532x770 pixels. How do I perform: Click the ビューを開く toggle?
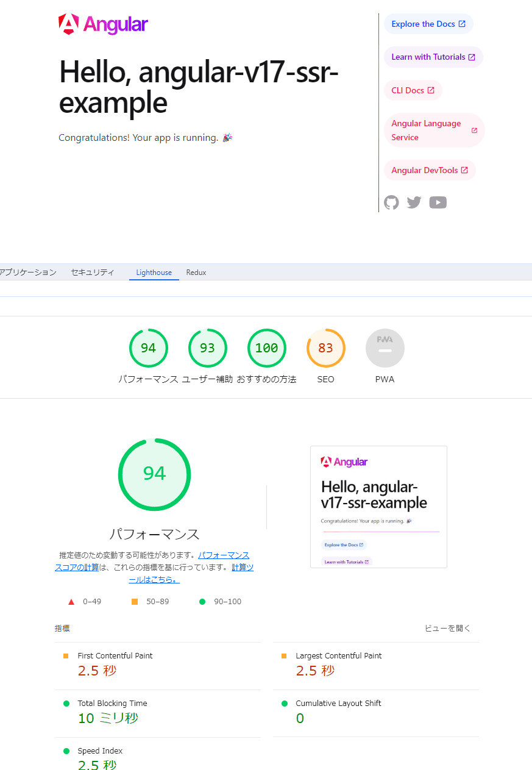(x=448, y=629)
